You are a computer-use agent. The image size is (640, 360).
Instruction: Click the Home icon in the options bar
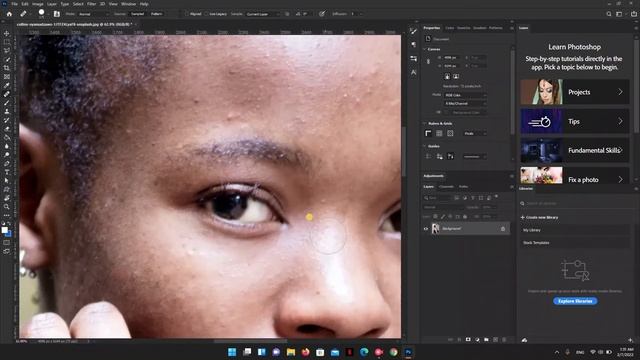tap(9, 14)
